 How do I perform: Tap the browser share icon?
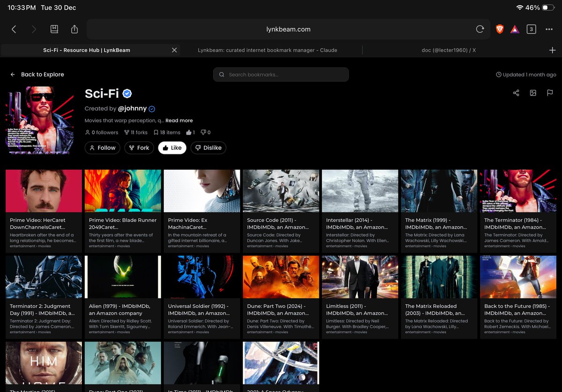pyautogui.click(x=74, y=29)
